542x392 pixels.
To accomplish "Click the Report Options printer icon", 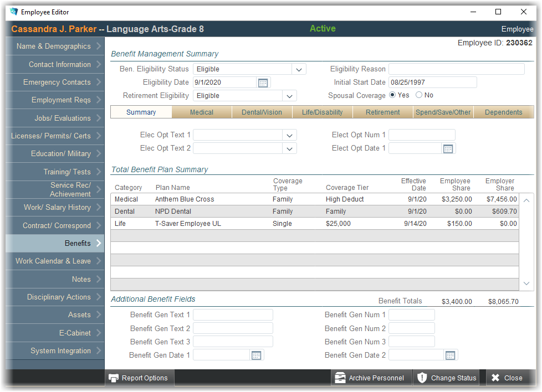I will pyautogui.click(x=114, y=378).
